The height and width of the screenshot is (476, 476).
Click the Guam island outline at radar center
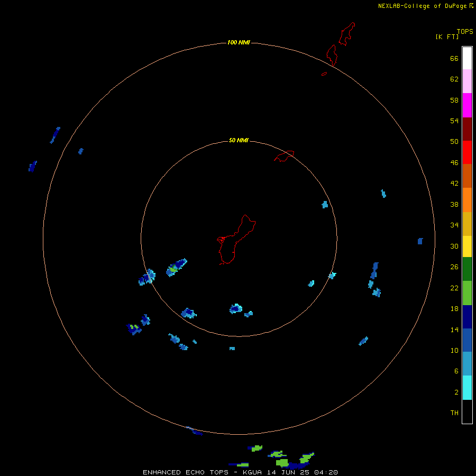pyautogui.click(x=236, y=240)
